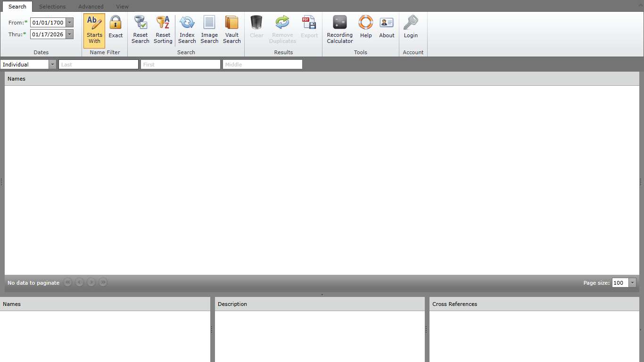Screen dimensions: 644x362
Task: Open the View tab
Action: pos(122,7)
